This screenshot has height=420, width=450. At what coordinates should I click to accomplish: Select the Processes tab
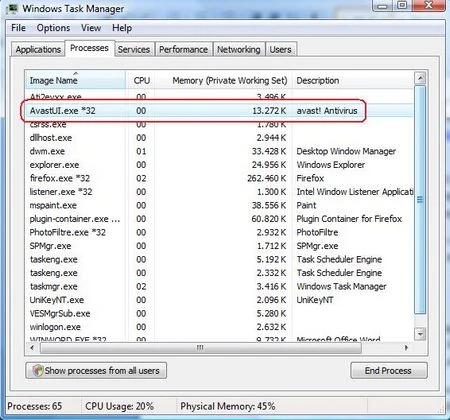pyautogui.click(x=89, y=48)
